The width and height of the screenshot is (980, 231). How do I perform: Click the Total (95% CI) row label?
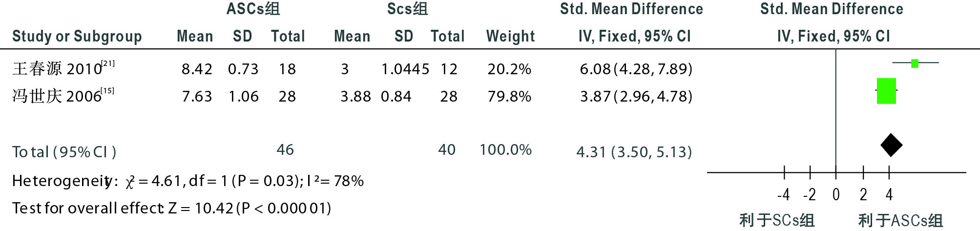pyautogui.click(x=64, y=152)
